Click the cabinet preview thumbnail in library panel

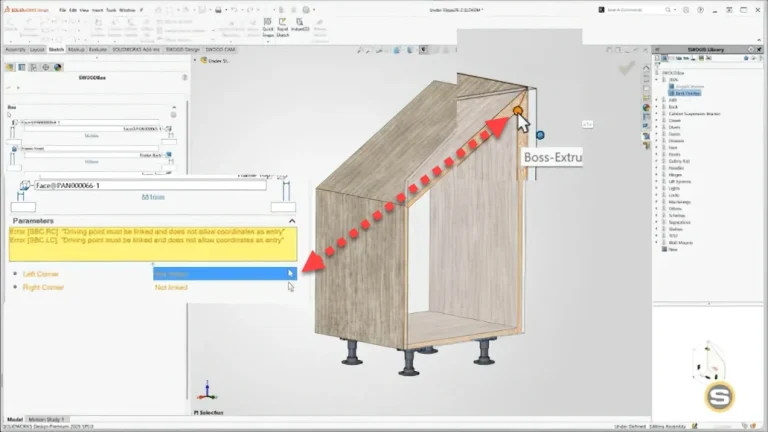pos(708,361)
